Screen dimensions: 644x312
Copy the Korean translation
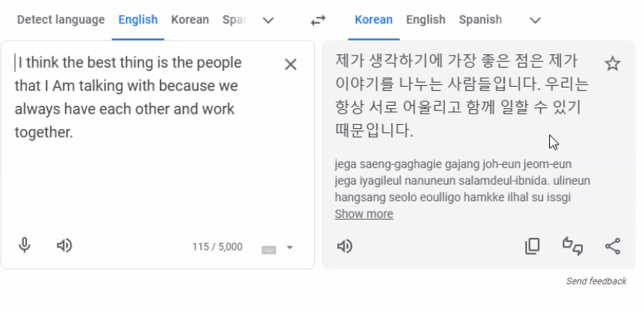tap(532, 246)
